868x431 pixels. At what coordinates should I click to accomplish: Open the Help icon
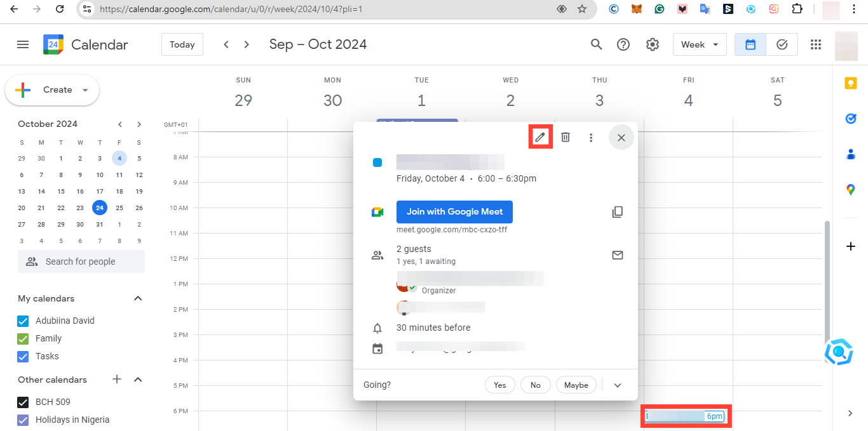[x=623, y=44]
